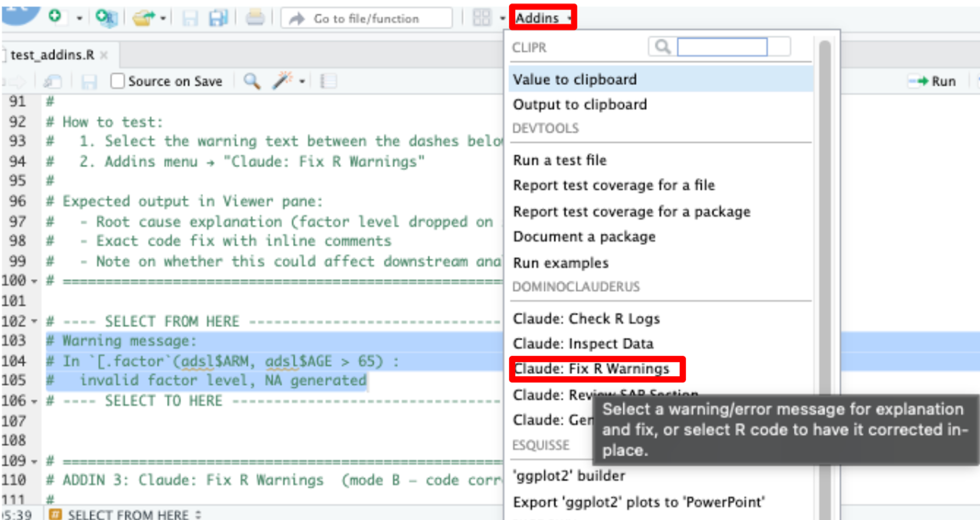Choose Report test coverage for a package

click(x=660, y=211)
